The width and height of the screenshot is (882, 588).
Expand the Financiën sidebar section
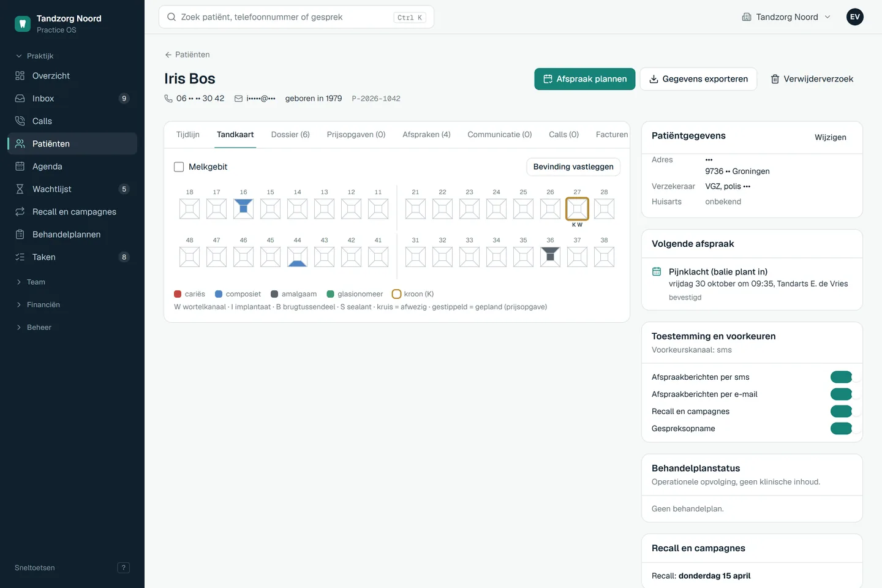(x=38, y=305)
